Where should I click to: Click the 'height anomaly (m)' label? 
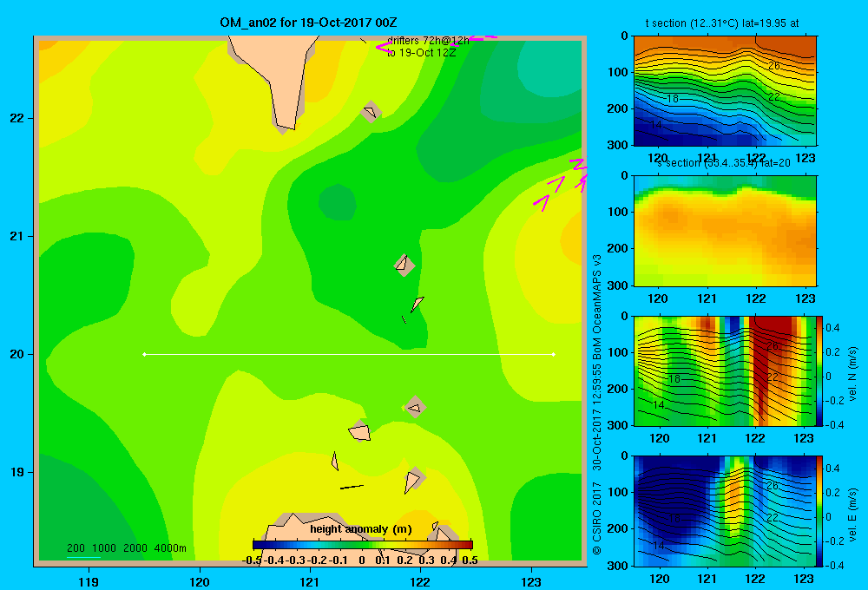(361, 529)
